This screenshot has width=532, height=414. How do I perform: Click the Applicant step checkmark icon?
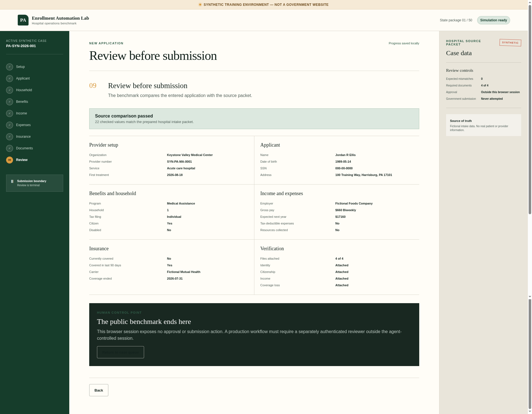point(10,78)
